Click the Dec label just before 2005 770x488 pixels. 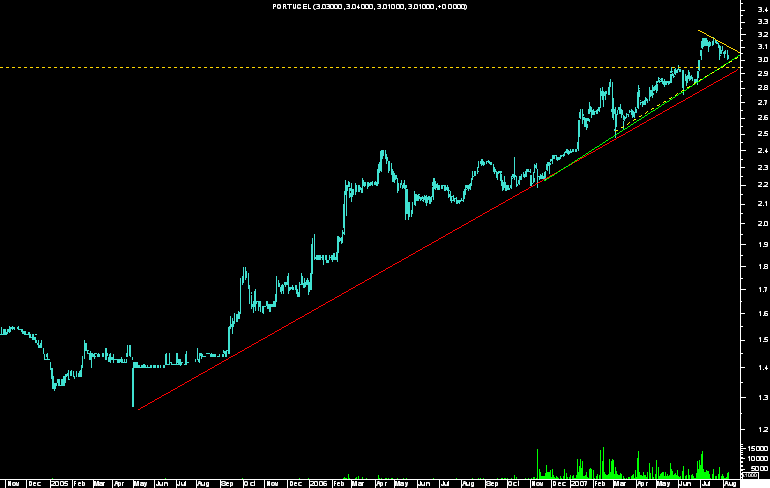(x=35, y=484)
